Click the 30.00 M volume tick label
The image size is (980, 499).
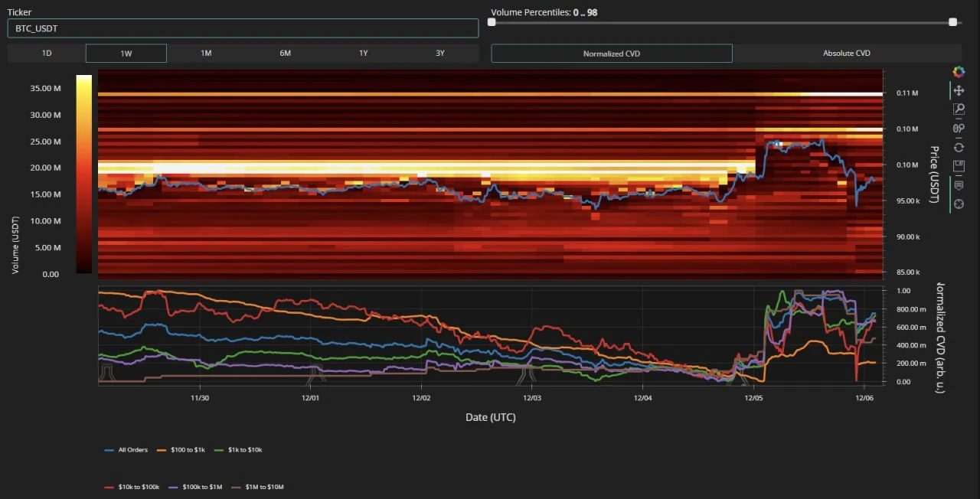coord(45,115)
